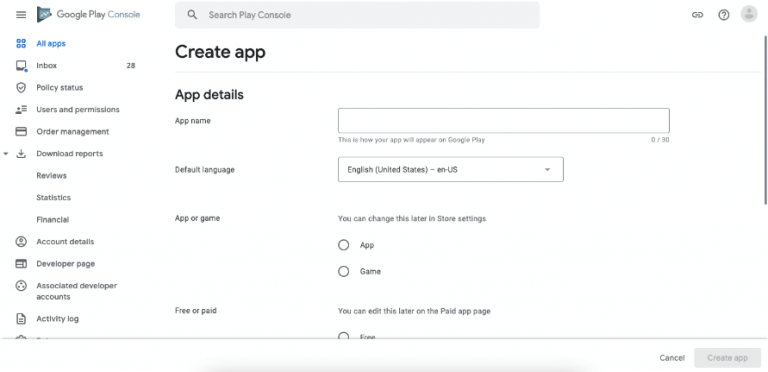Click the Policy status shield icon
This screenshot has width=768, height=372.
click(x=21, y=88)
